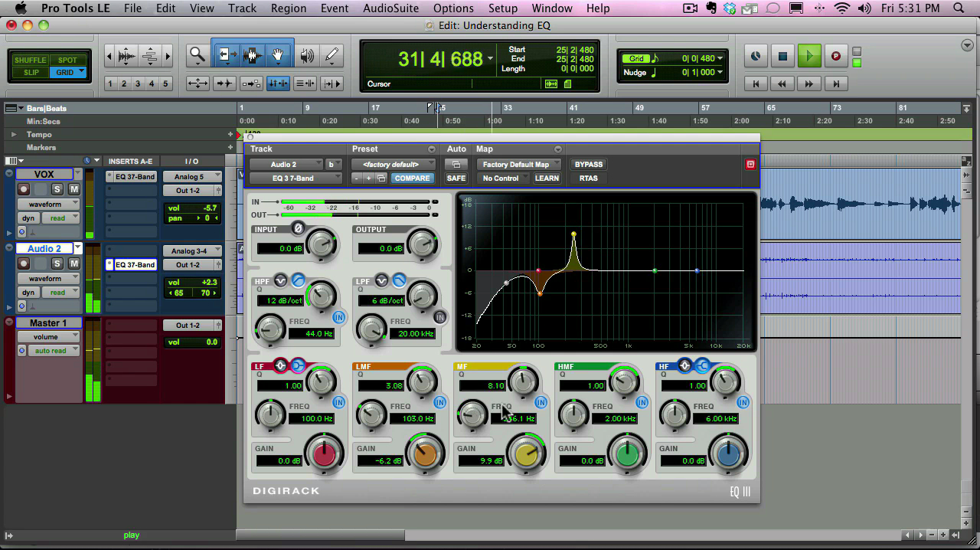
Task: Toggle LF band IN button
Action: pyautogui.click(x=338, y=402)
